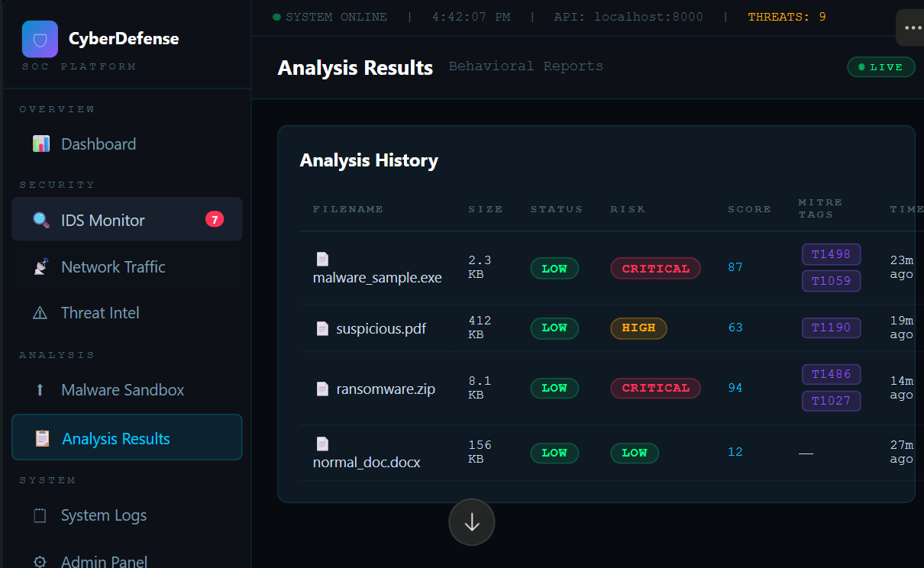Click API: localhost:8000 text
924x568 pixels.
coord(628,17)
